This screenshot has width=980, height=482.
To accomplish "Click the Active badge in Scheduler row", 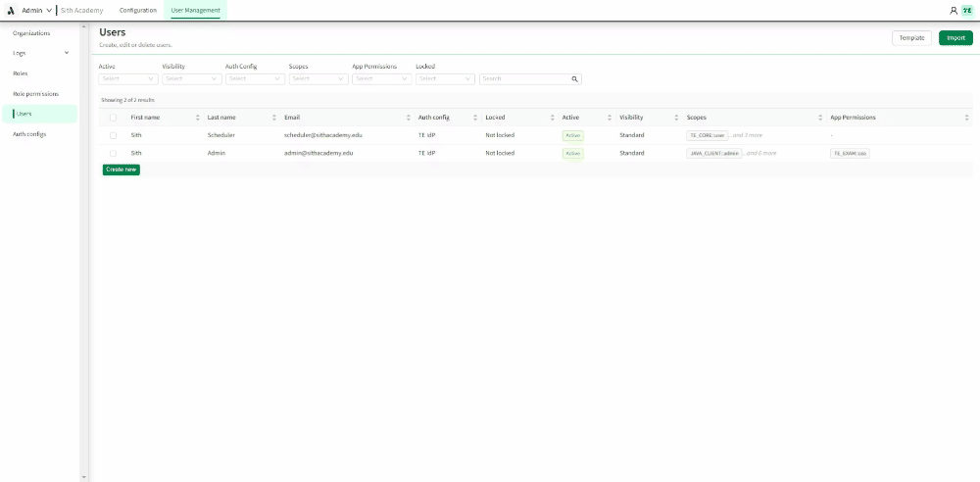I will (572, 135).
